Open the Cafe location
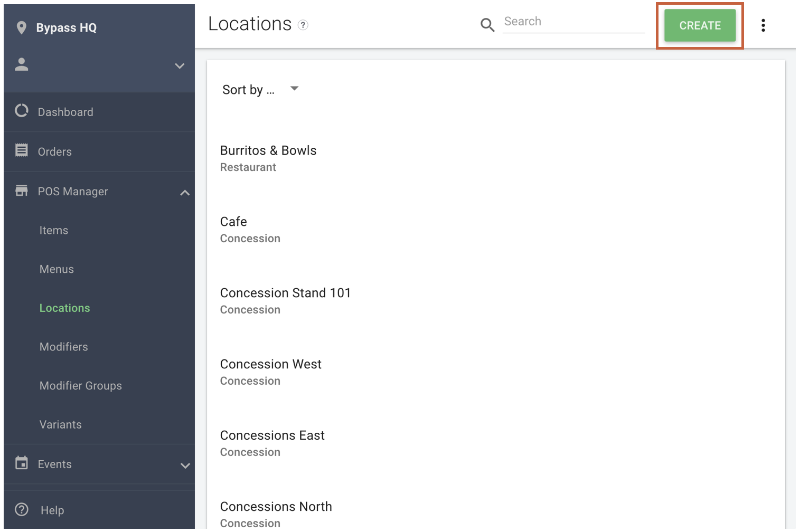This screenshot has width=809, height=532. pos(233,222)
